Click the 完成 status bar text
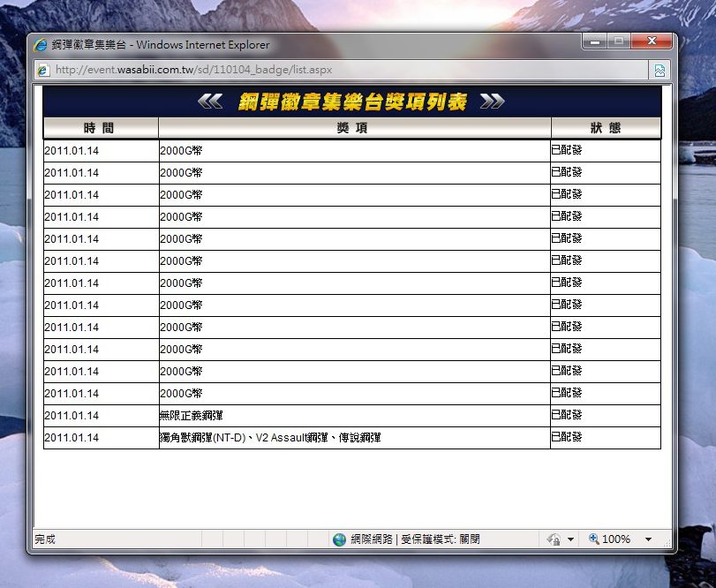The height and width of the screenshot is (588, 716). point(45,539)
